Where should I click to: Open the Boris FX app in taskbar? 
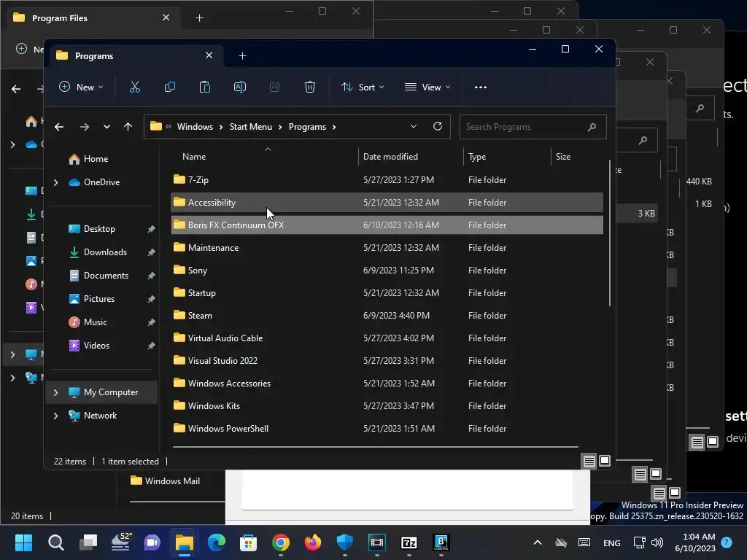[441, 542]
